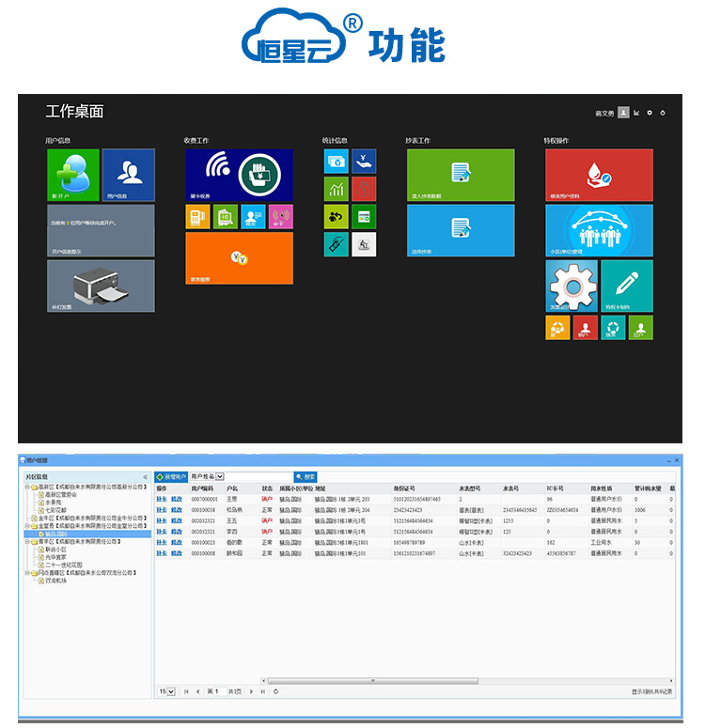Screen dimensions: 705x728
Task: Click the 补卡 link for user 0007000001
Action: 162,499
